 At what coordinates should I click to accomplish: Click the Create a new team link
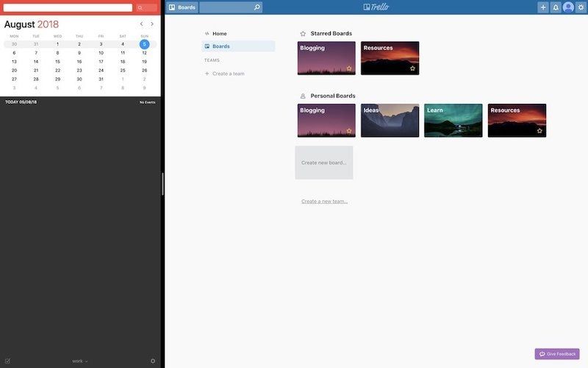click(324, 201)
